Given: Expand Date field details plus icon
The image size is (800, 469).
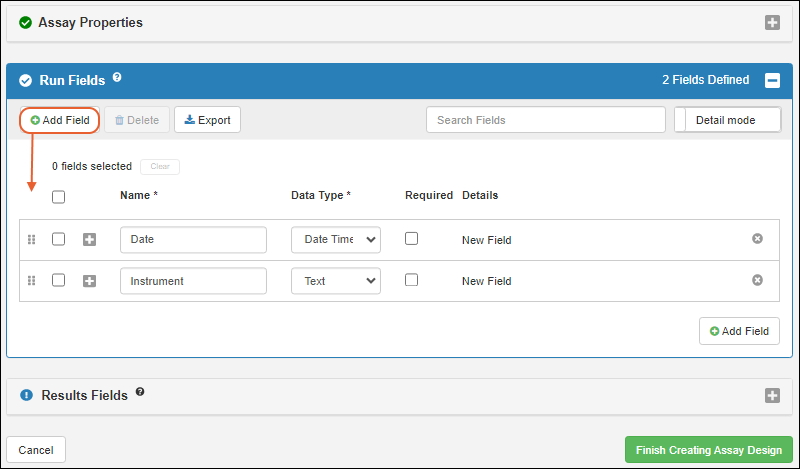Looking at the screenshot, I should pos(89,240).
